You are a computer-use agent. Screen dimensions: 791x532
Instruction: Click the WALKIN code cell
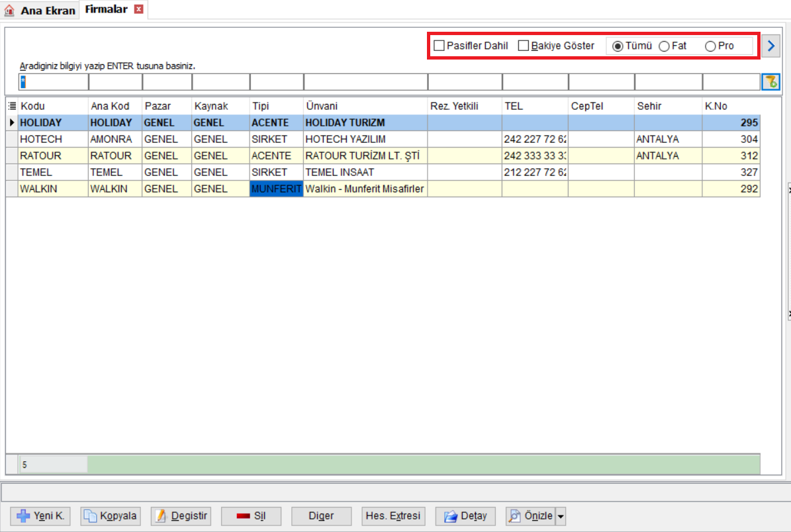point(53,189)
